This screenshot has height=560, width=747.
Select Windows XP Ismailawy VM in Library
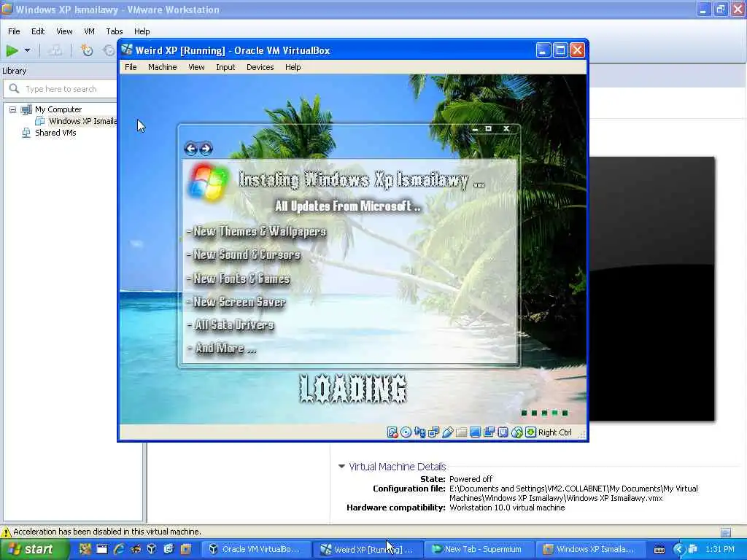[x=82, y=122]
